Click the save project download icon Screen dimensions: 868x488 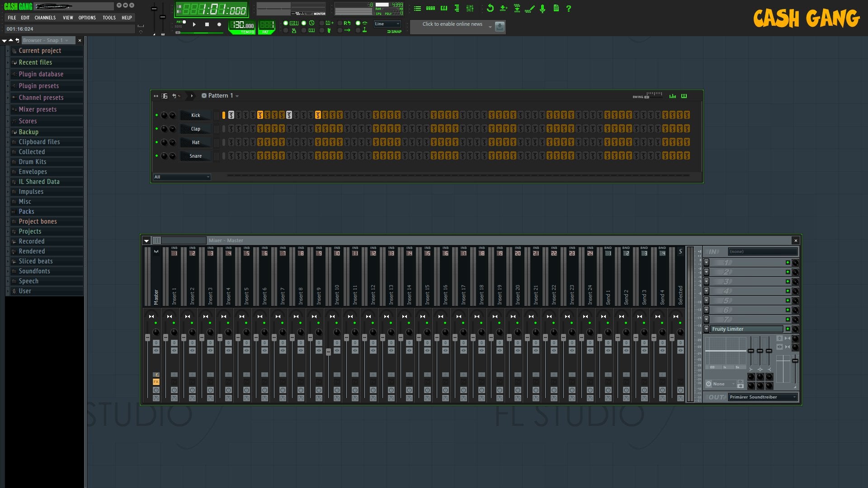503,9
